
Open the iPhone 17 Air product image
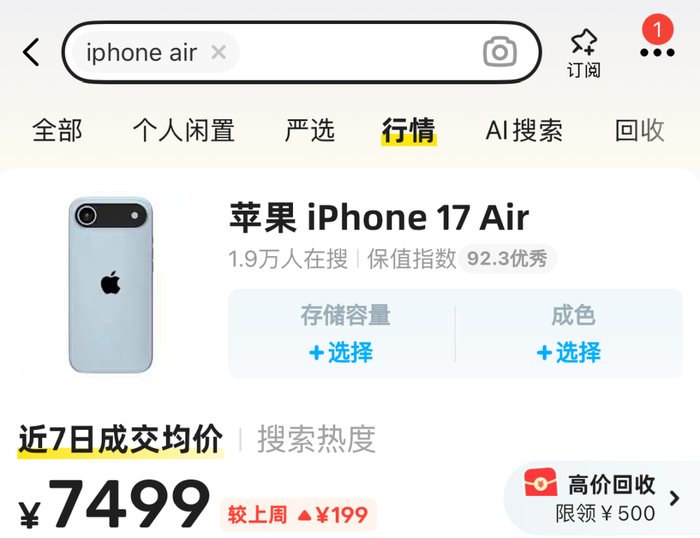tap(111, 285)
